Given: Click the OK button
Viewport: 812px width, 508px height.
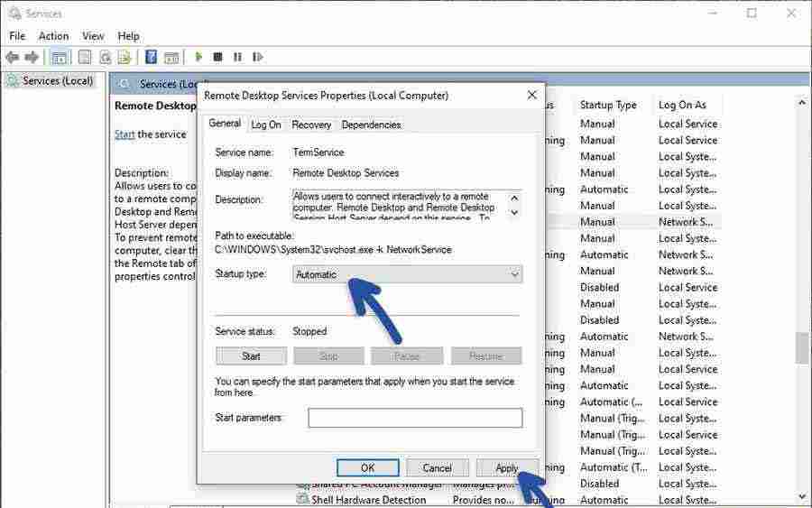Looking at the screenshot, I should tap(368, 467).
